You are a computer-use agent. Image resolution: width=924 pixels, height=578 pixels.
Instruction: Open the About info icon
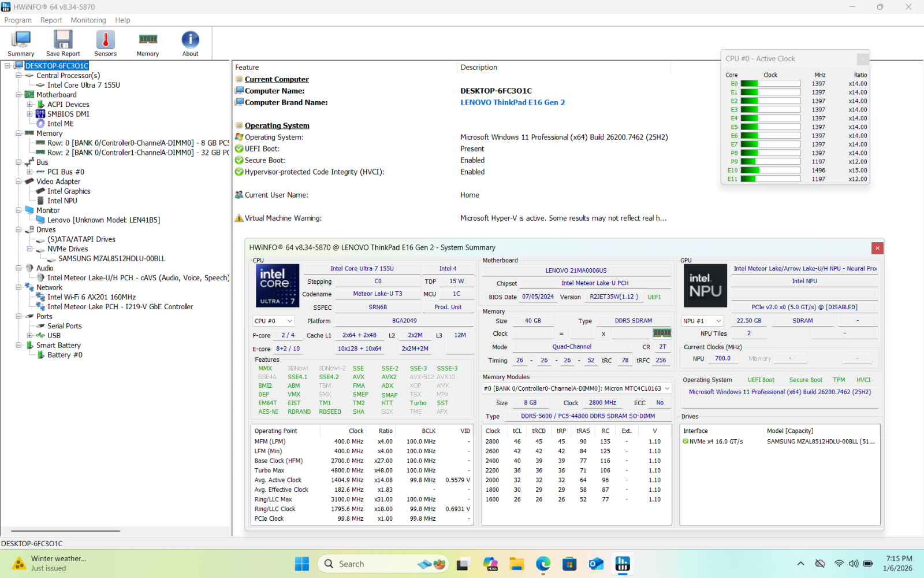coord(191,39)
